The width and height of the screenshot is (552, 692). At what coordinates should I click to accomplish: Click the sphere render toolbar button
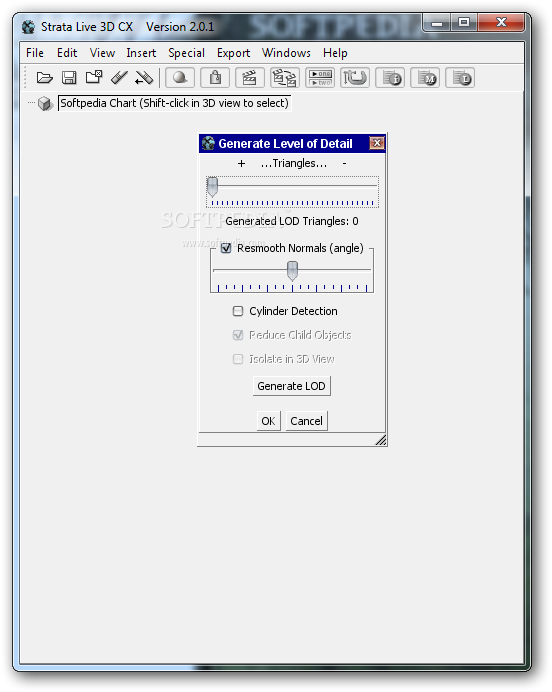point(180,78)
